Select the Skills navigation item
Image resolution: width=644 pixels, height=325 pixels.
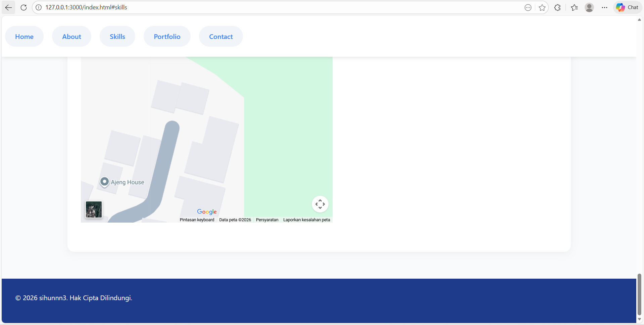pyautogui.click(x=117, y=36)
